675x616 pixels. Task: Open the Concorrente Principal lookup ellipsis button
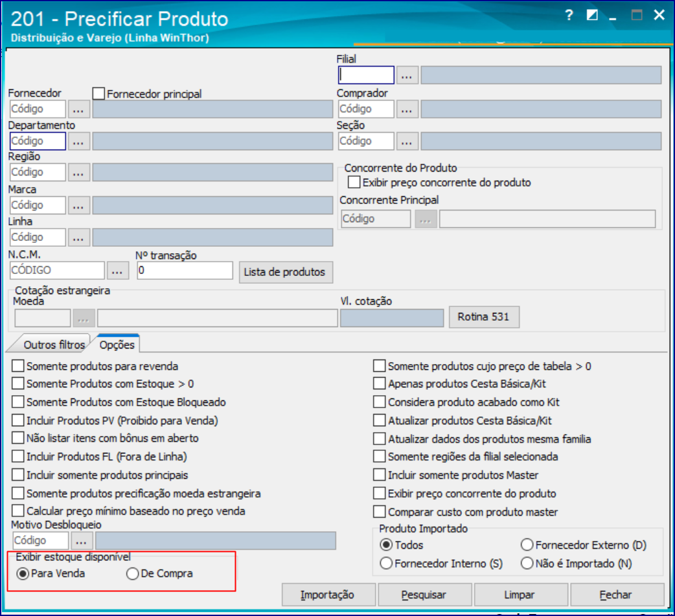426,219
